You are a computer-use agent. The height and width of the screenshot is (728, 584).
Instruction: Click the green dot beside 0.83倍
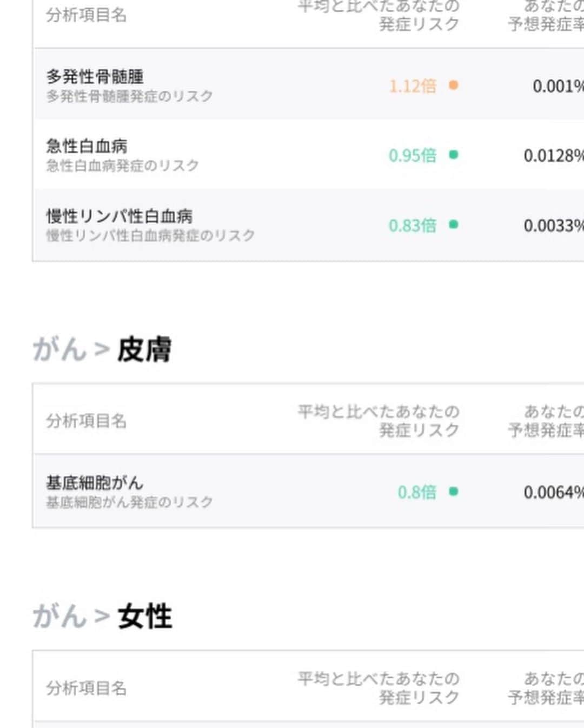tap(454, 224)
